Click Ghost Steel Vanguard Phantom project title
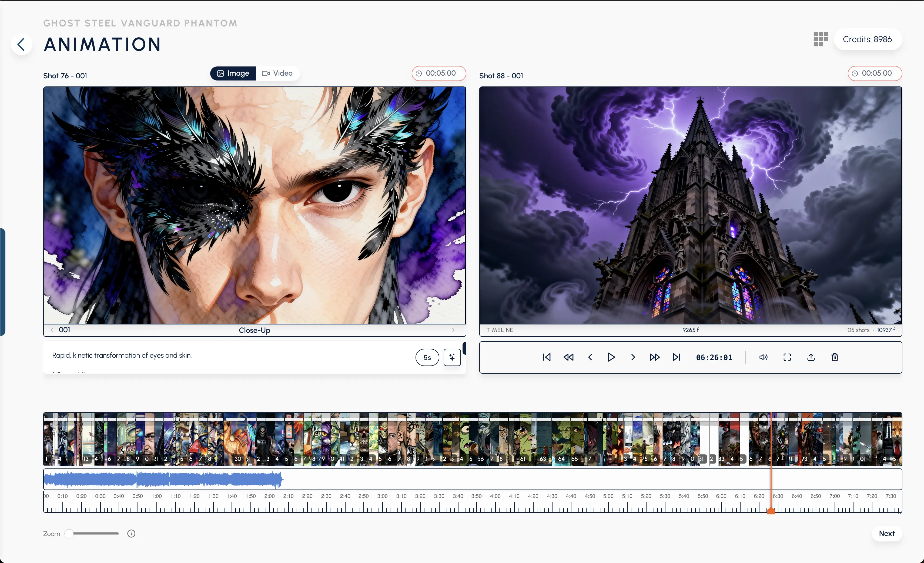Viewport: 924px width, 563px height. [x=140, y=23]
